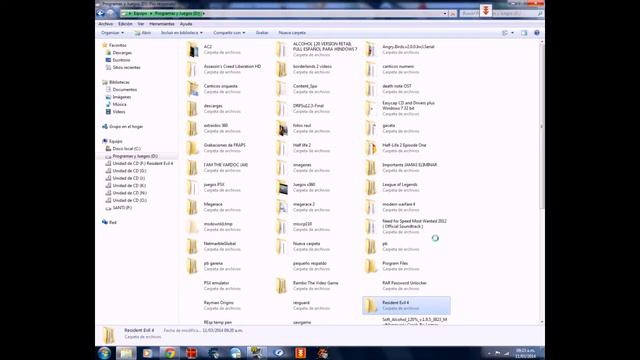640x360 pixels.
Task: Select Equipo in the navigation pane
Action: tap(116, 141)
